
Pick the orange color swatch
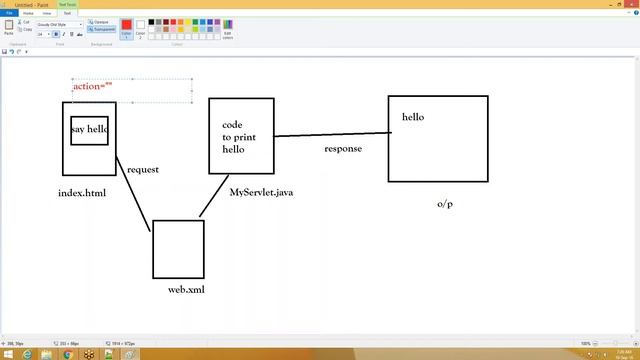coord(181,22)
